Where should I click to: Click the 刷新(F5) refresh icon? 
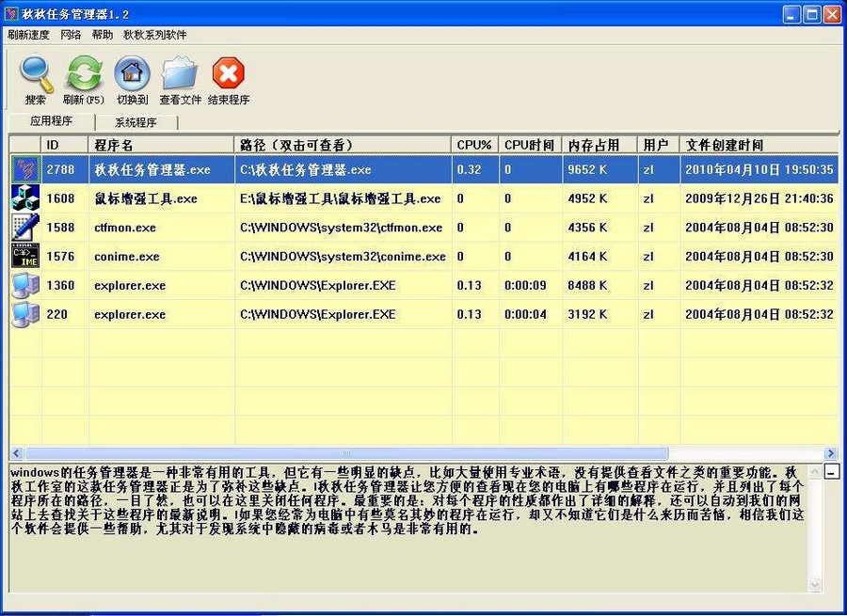(83, 73)
